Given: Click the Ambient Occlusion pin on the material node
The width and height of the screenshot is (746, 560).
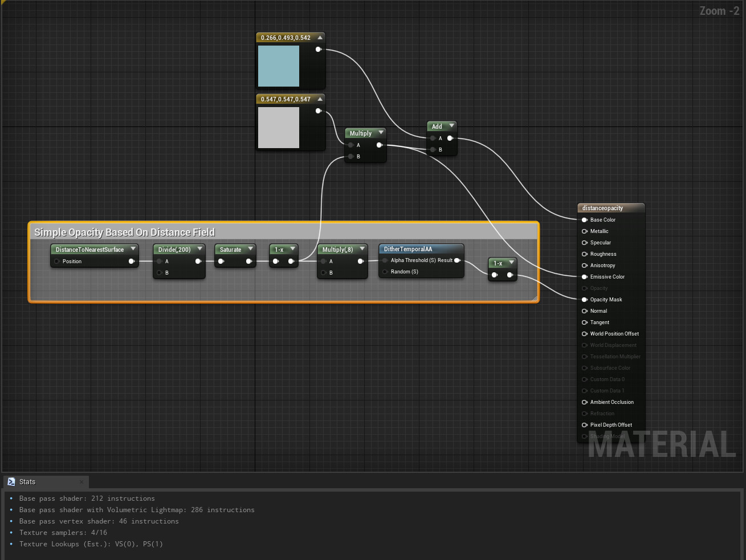Looking at the screenshot, I should coord(585,402).
